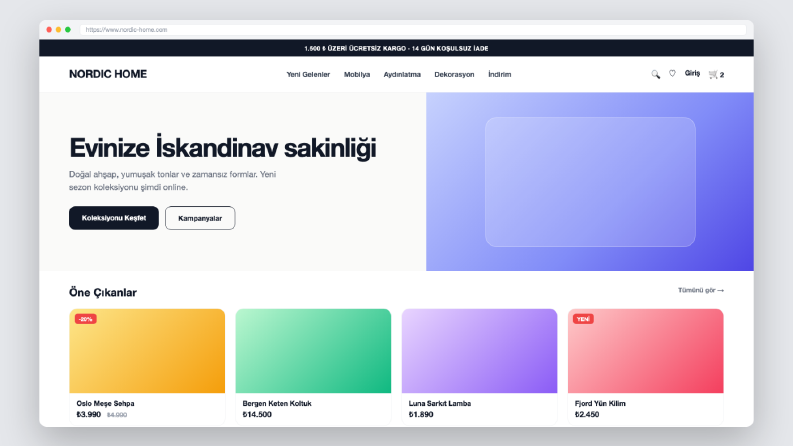Open the Mobilya menu item
The width and height of the screenshot is (793, 446).
(357, 74)
